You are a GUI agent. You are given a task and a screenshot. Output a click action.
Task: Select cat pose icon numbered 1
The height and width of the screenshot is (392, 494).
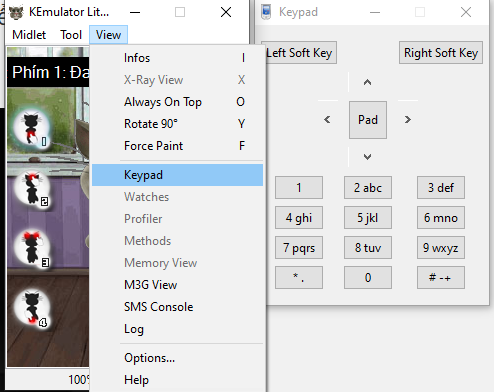pyautogui.click(x=32, y=128)
